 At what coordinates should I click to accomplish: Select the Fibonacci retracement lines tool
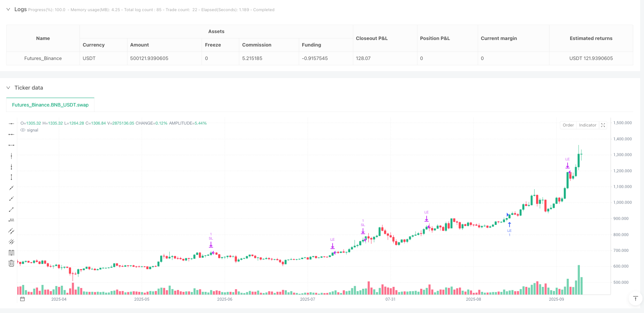click(x=12, y=253)
